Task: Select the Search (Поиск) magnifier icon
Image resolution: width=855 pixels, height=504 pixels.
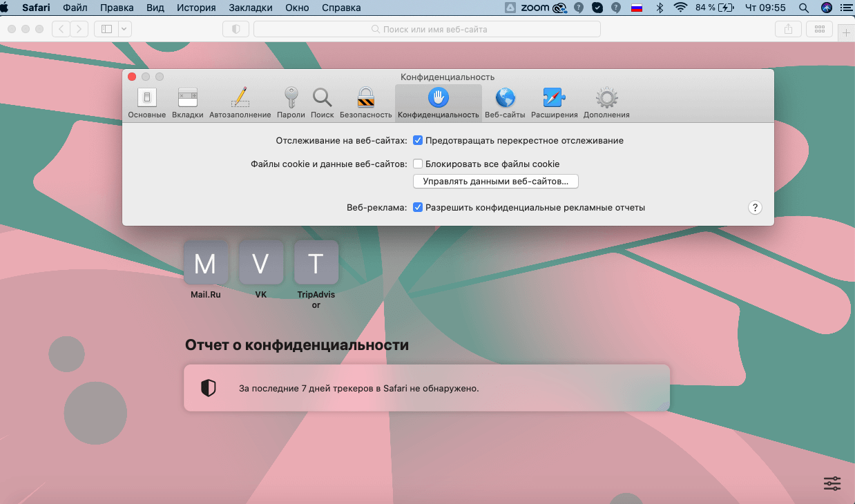Action: tap(322, 98)
